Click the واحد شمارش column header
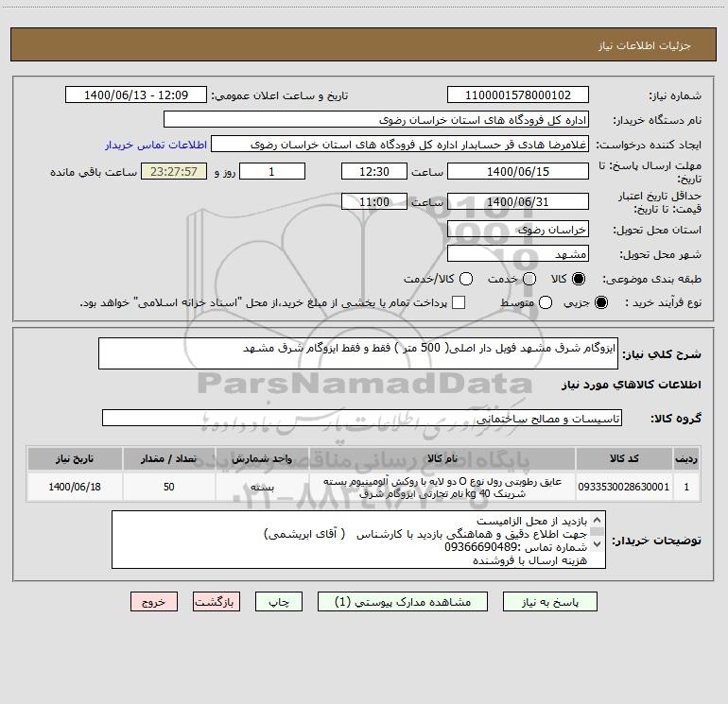Viewport: 728px width, 704px height. 262,459
